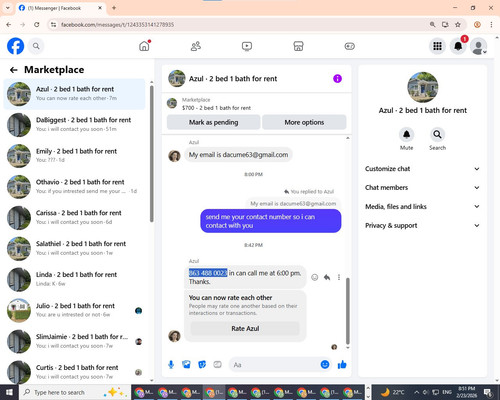Open Salathiel conversation

74,249
